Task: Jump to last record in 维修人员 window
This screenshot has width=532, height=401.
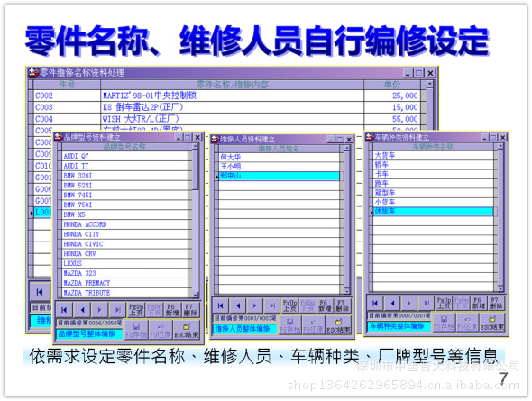Action: pos(272,305)
